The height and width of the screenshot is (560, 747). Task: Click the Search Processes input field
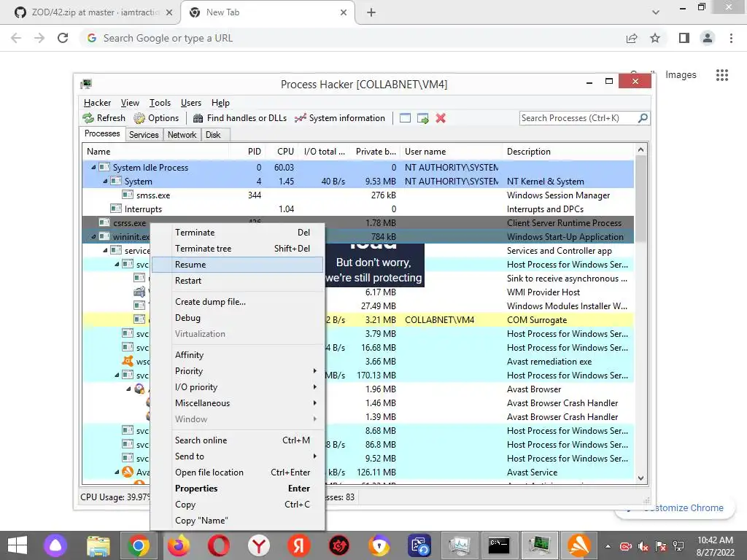[x=578, y=118]
